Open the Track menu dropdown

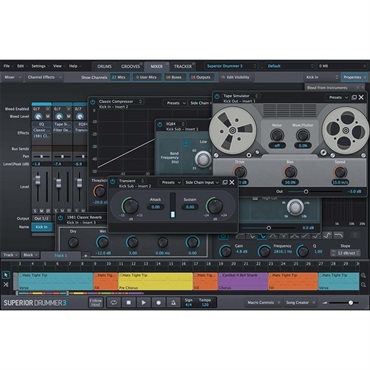pos(11,255)
